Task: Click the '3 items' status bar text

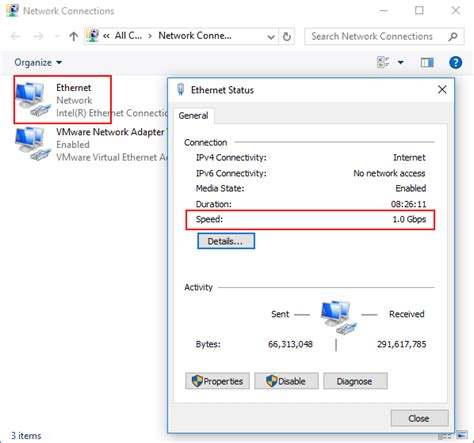Action: [x=26, y=436]
